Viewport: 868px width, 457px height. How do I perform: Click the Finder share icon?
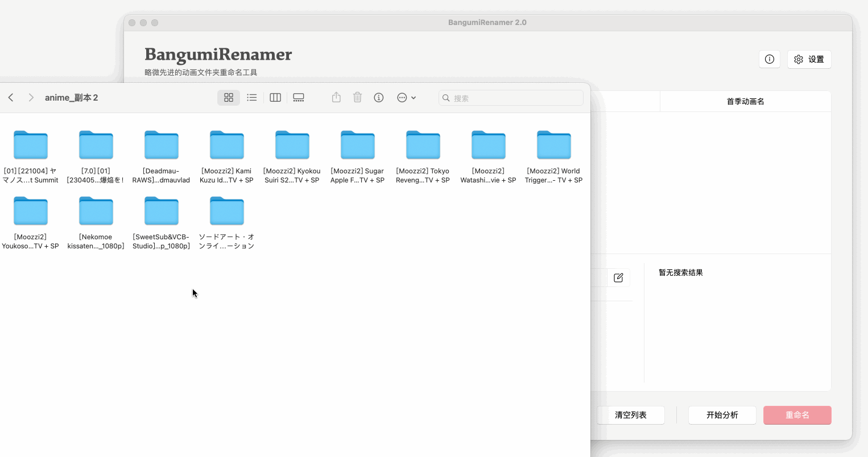336,98
